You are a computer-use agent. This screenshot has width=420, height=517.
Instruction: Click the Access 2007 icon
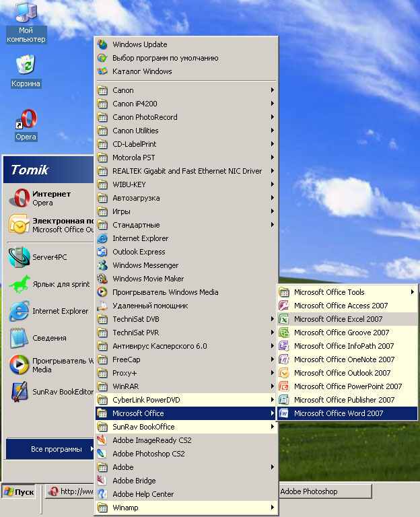pos(283,306)
